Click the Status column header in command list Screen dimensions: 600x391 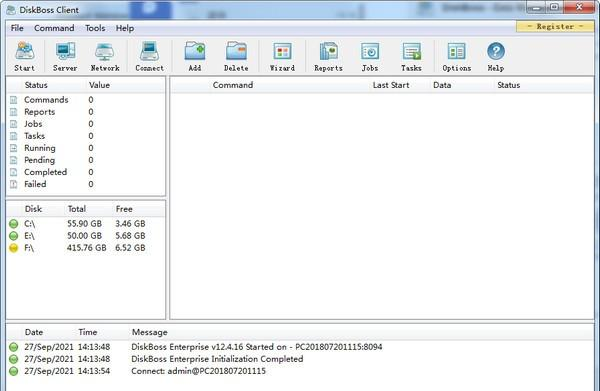pyautogui.click(x=509, y=85)
